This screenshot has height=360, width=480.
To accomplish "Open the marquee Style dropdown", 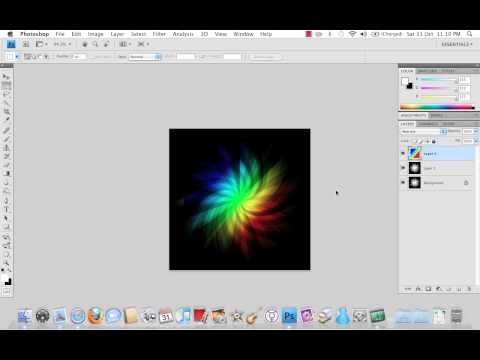I will point(144,57).
